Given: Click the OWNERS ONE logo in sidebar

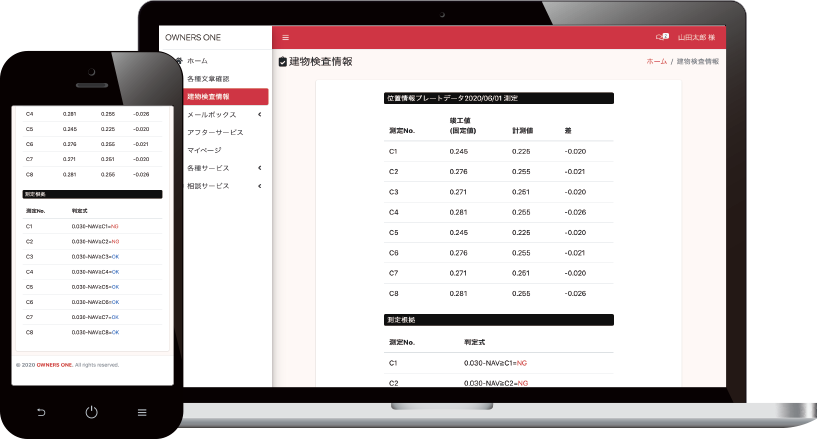Looking at the screenshot, I should pyautogui.click(x=193, y=37).
